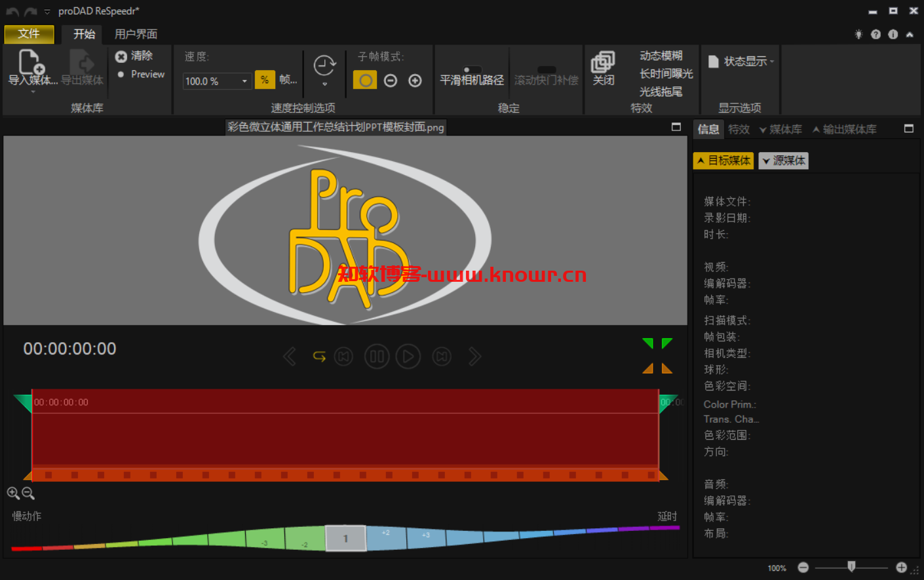Expand the Media Library (媒体库) panel
This screenshot has width=924, height=580.
point(780,130)
